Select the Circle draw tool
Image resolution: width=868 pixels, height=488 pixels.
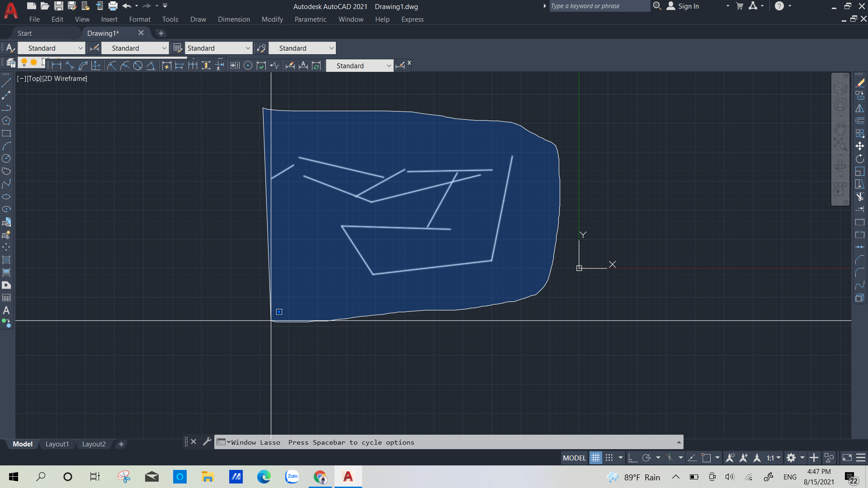click(6, 159)
